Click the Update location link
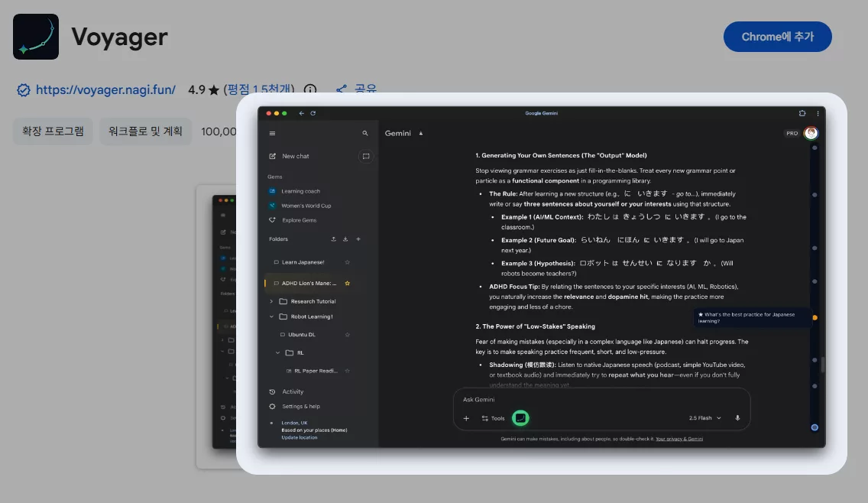This screenshot has width=868, height=503. coord(300,437)
